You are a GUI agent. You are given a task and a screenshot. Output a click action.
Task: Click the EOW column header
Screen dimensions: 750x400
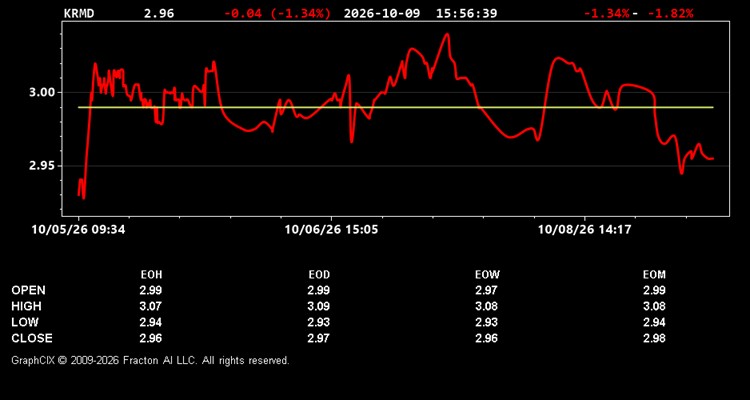coord(487,275)
